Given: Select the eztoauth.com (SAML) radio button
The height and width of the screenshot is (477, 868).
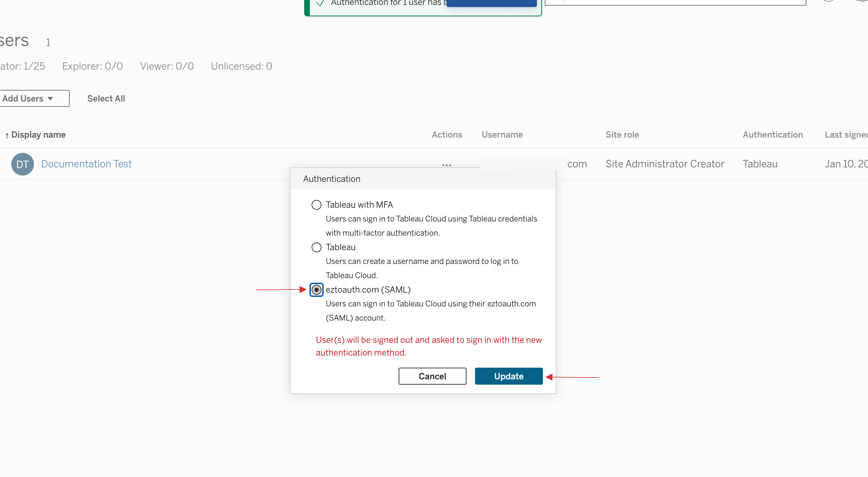Looking at the screenshot, I should (x=316, y=290).
